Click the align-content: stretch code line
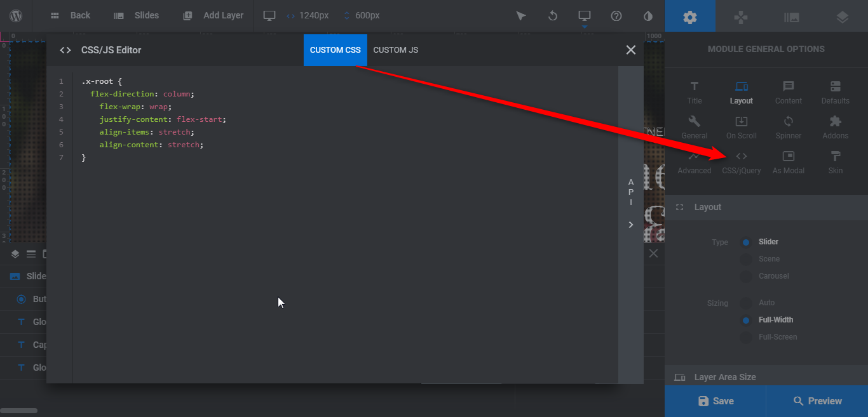This screenshot has height=417, width=868. coord(151,145)
